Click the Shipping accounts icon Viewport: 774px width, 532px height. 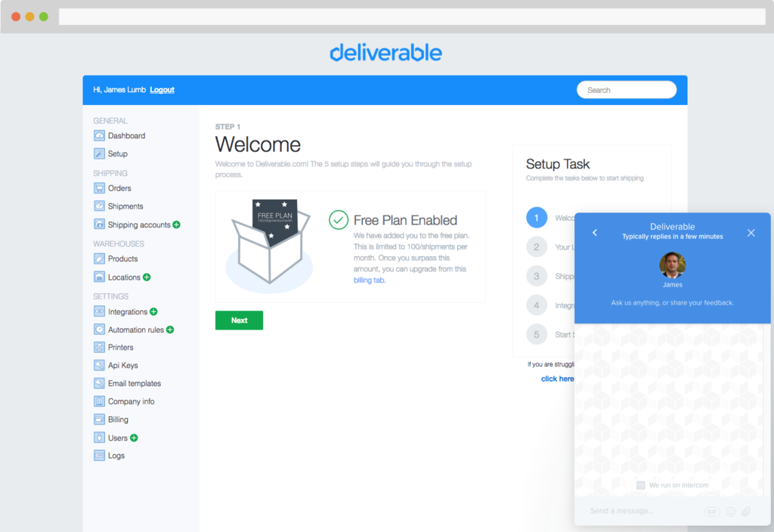coord(99,224)
